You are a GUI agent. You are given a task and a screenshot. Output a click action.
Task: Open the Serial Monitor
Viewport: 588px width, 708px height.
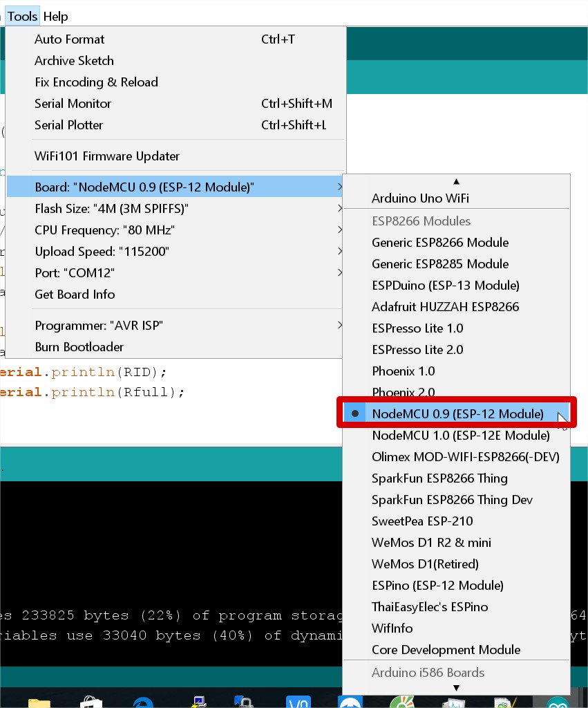[176, 104]
